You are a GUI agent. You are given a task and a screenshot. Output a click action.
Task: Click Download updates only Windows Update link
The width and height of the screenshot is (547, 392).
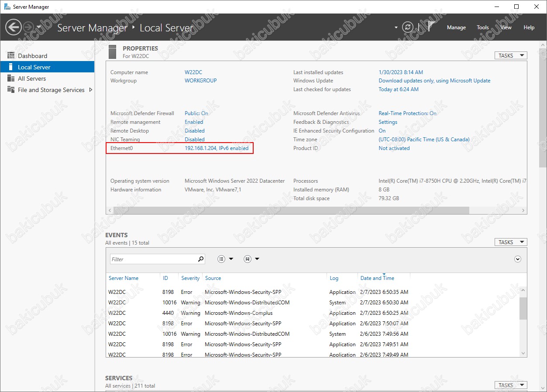(434, 81)
